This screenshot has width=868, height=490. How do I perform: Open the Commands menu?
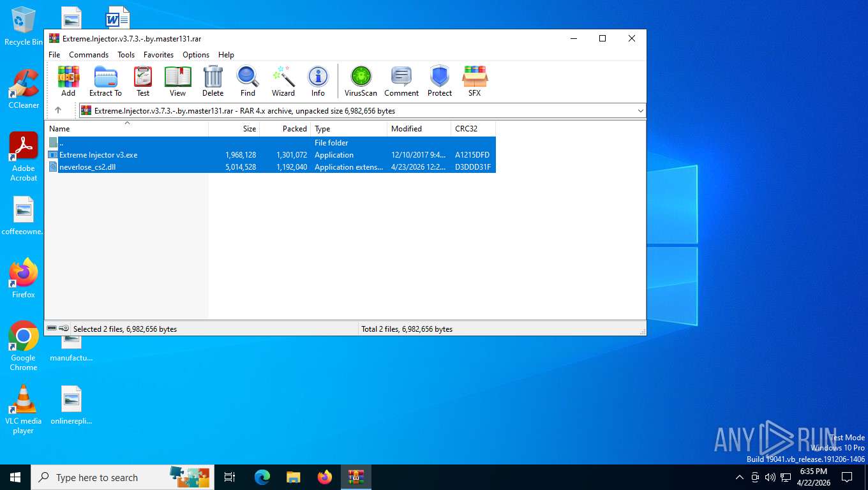89,55
